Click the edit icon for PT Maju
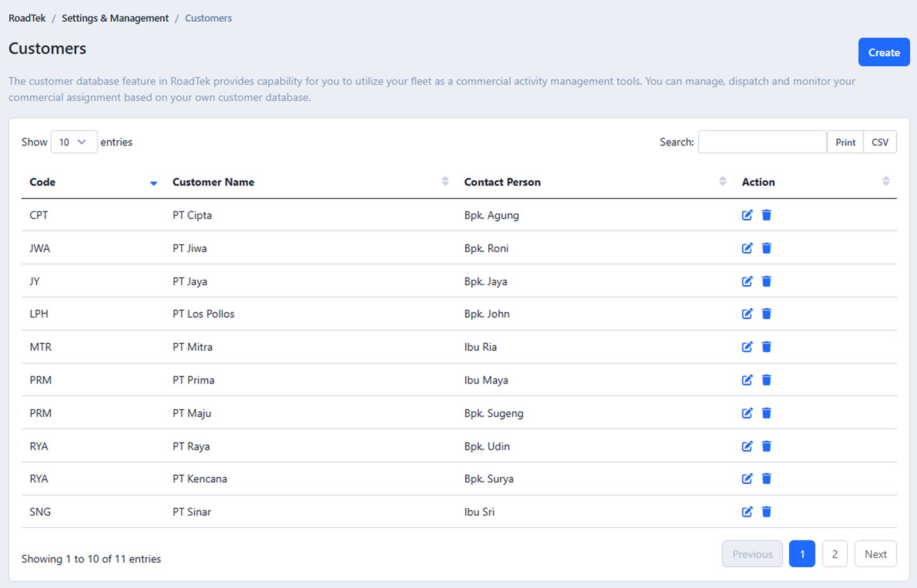917x588 pixels. (747, 413)
